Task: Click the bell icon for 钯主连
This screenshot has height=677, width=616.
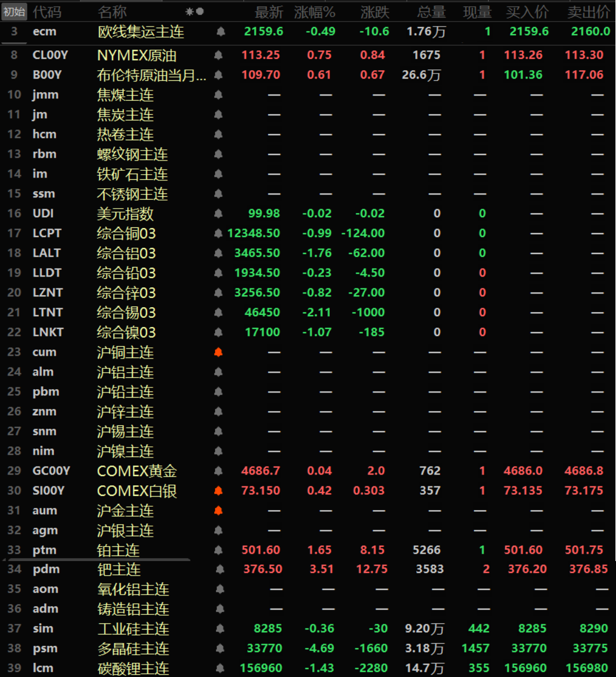Action: pos(220,570)
